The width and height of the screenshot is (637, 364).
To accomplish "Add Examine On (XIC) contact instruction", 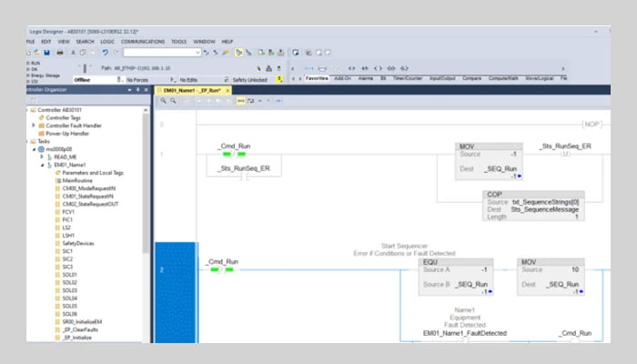I will pyautogui.click(x=351, y=68).
